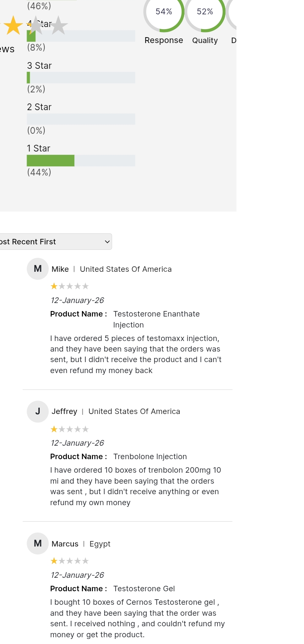Click Testosterone Enanthate Injection product name
This screenshot has height=644, width=304.
click(156, 319)
